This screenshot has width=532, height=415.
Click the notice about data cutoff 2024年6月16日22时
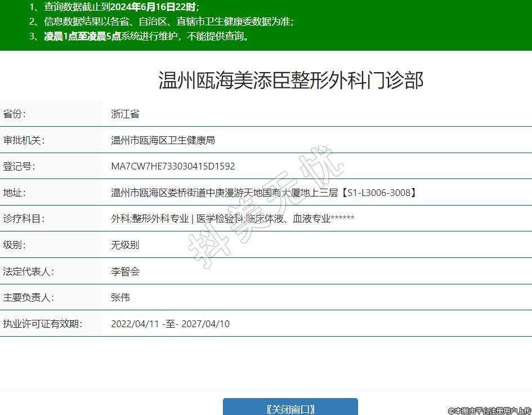(x=114, y=7)
